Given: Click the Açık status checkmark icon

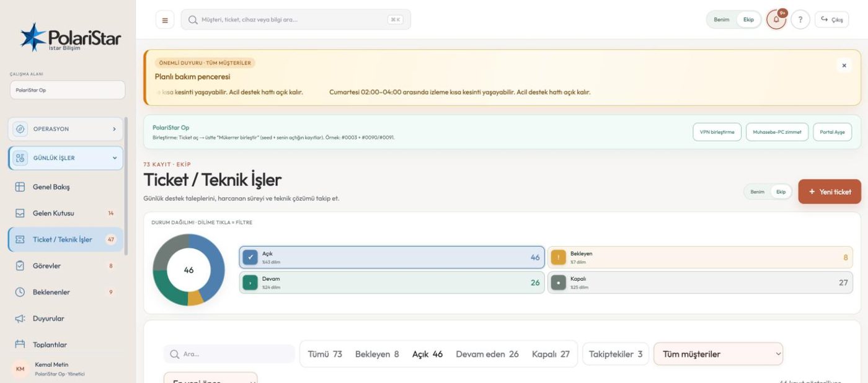Looking at the screenshot, I should point(250,257).
